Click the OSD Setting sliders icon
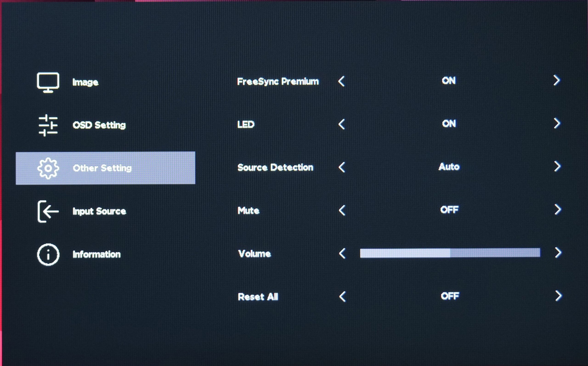The image size is (588, 366). (x=48, y=125)
